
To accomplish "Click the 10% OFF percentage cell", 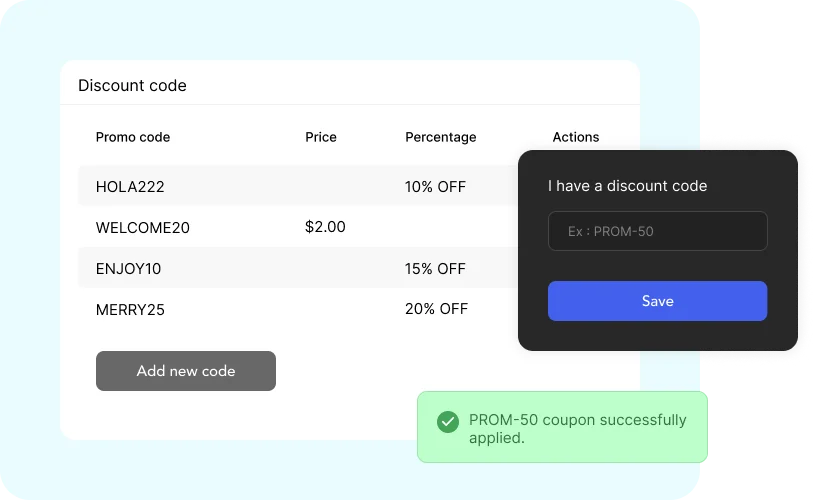I will 436,186.
